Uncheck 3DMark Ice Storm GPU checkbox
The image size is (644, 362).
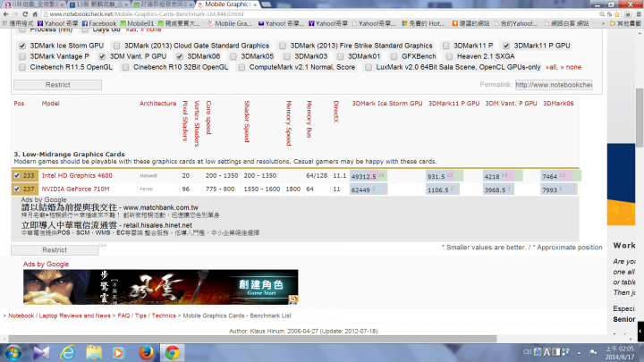pyautogui.click(x=22, y=46)
